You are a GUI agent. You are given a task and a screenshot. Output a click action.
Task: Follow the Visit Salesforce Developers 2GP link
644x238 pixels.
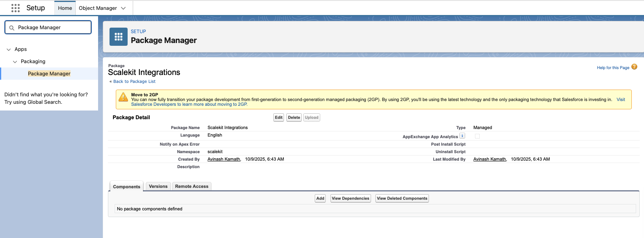pos(189,104)
